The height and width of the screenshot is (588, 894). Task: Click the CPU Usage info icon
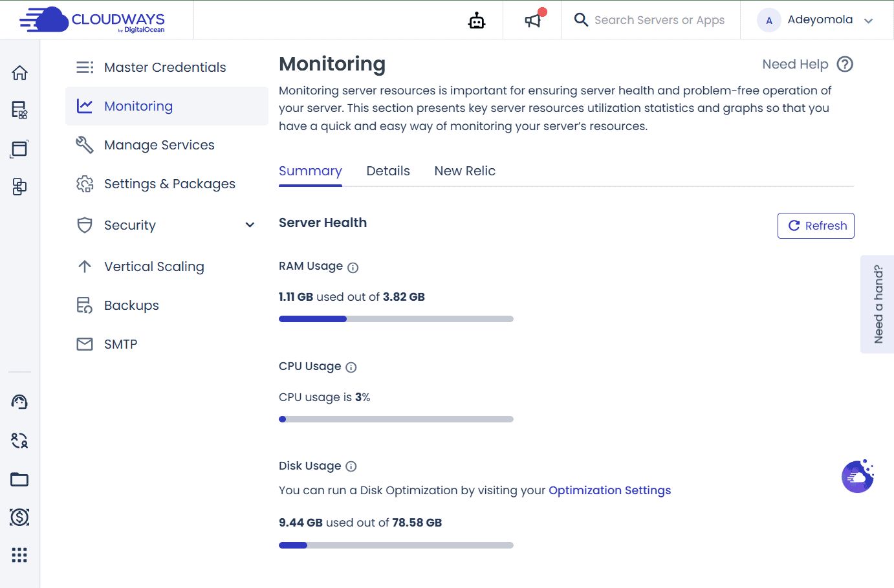351,367
